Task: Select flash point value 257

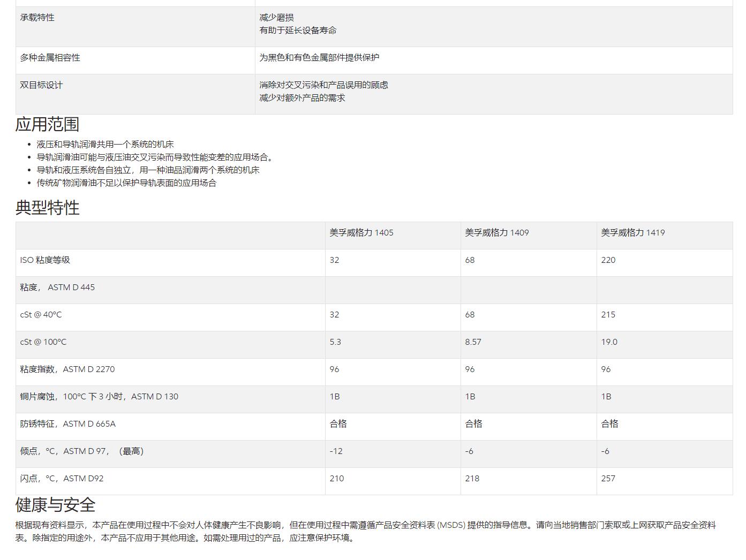Action: [608, 478]
